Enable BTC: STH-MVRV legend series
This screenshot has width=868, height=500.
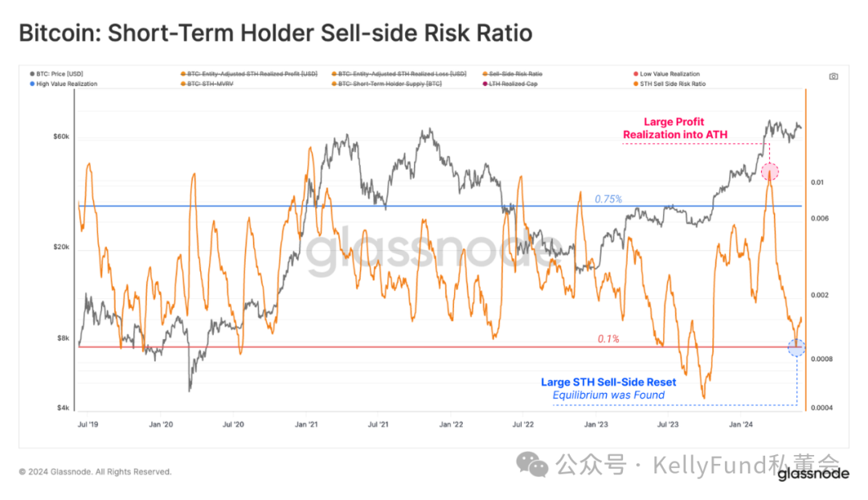[207, 84]
